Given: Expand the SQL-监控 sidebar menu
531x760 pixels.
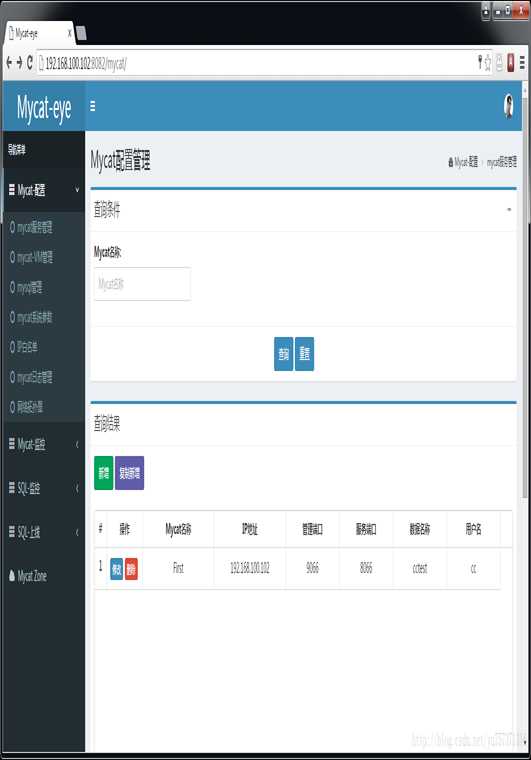Looking at the screenshot, I should (44, 488).
